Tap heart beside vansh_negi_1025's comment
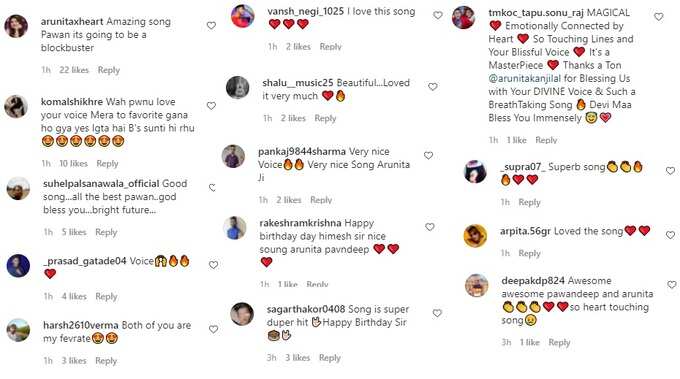Image resolution: width=680 pixels, height=379 pixels. coord(438,15)
